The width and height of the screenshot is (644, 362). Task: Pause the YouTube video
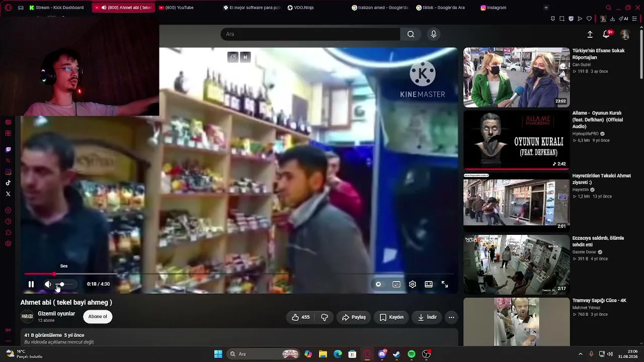point(31,284)
